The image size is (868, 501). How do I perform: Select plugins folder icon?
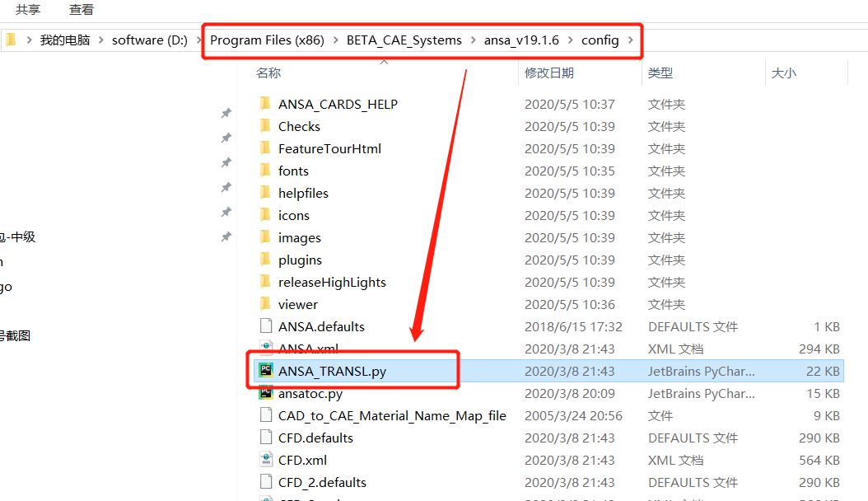pos(266,259)
